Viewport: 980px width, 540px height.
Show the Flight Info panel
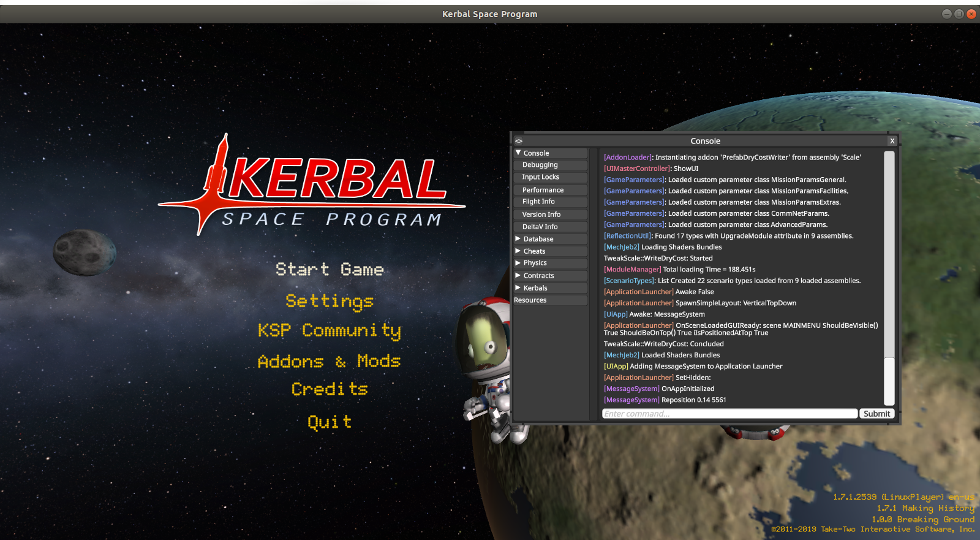(x=551, y=202)
